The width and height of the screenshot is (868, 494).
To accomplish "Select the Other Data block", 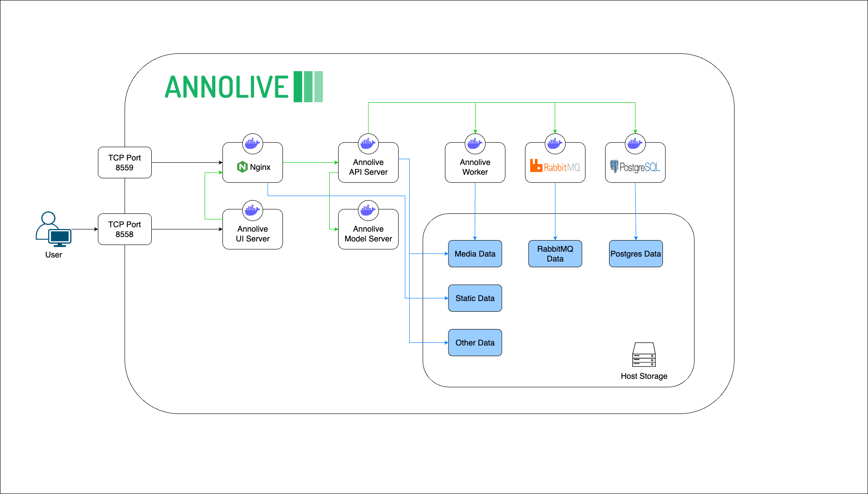I will click(x=475, y=343).
